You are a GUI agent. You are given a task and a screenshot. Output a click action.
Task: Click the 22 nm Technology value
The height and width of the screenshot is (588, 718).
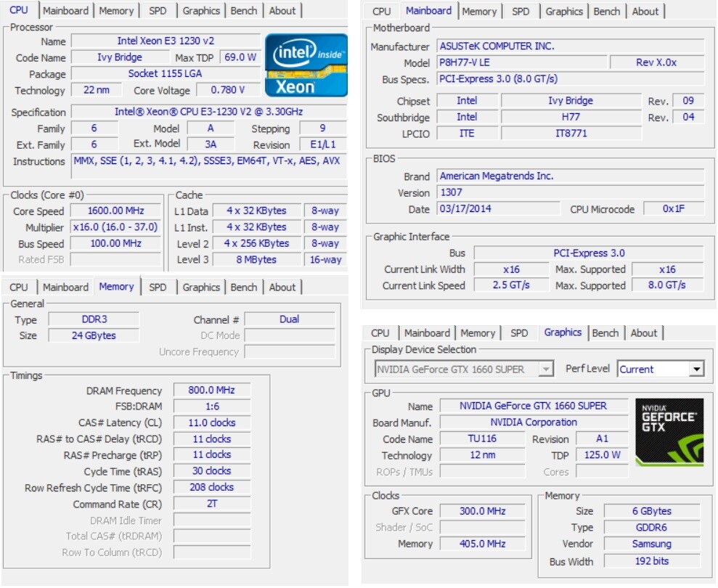97,90
